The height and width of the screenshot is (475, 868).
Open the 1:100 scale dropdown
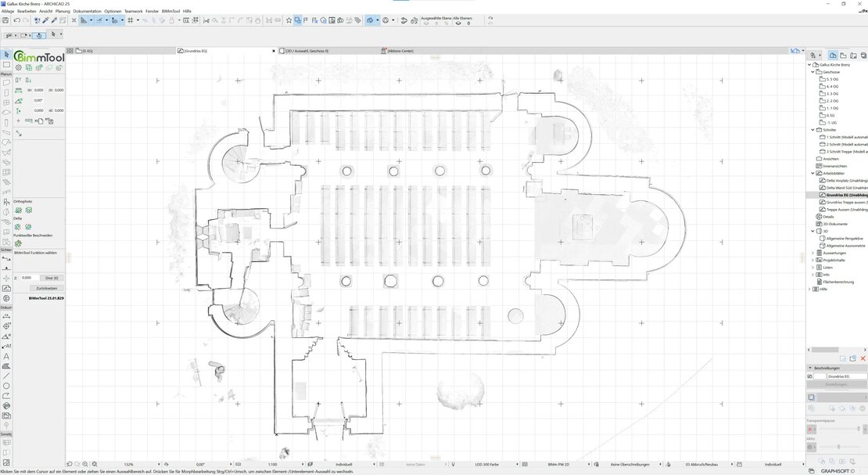[x=272, y=464]
